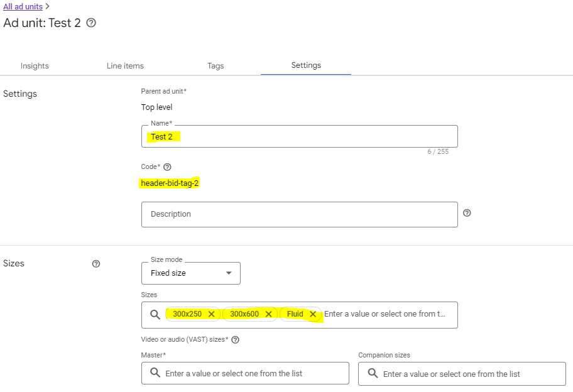Go to the Tags tab
The width and height of the screenshot is (573, 392).
216,66
